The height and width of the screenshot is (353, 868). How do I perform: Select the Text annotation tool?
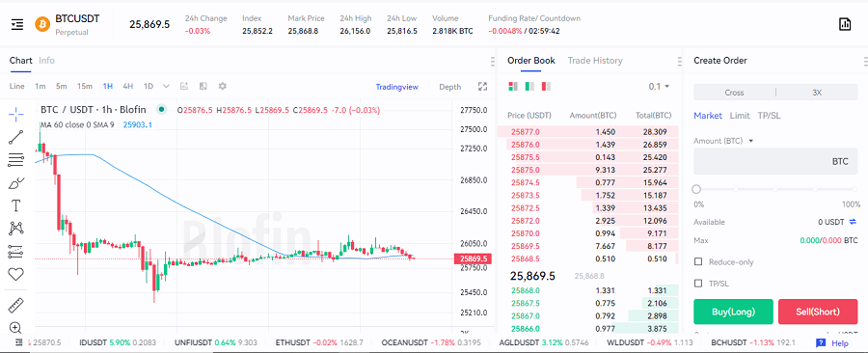tap(16, 205)
